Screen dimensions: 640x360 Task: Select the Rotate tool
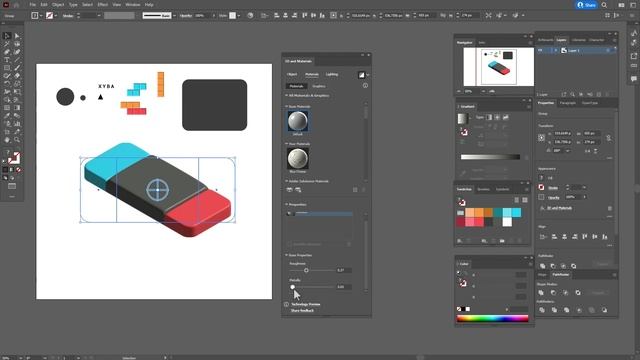click(x=7, y=84)
